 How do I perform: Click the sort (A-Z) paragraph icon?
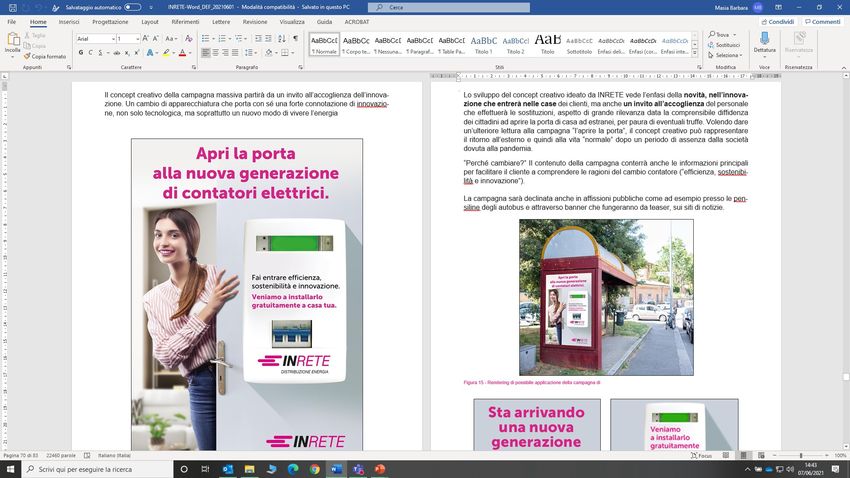pyautogui.click(x=281, y=38)
